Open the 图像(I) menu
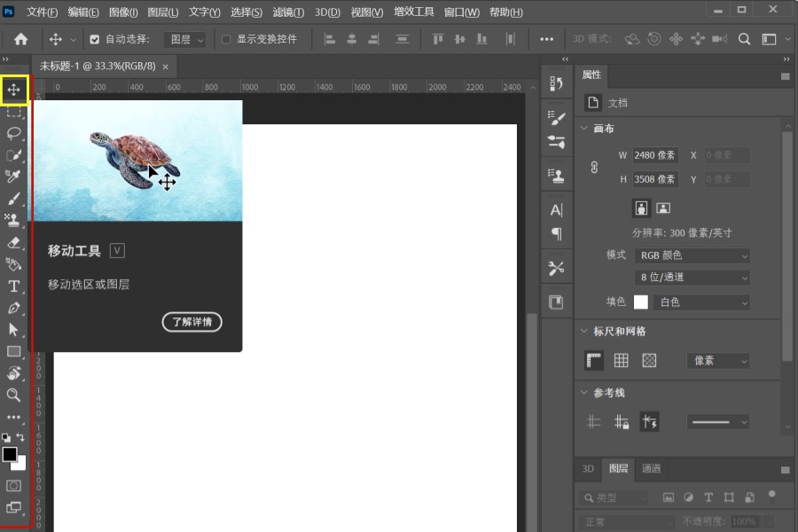 pos(123,12)
